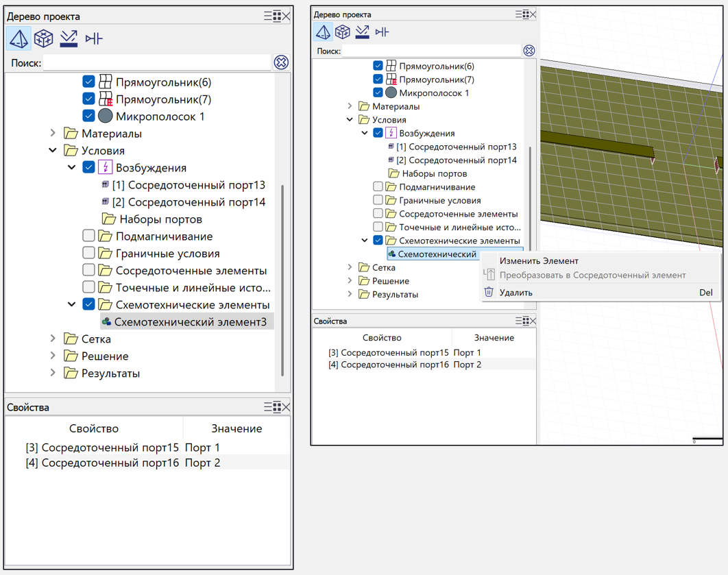Click the Поиск search field in left panel
728x575 pixels.
(157, 62)
